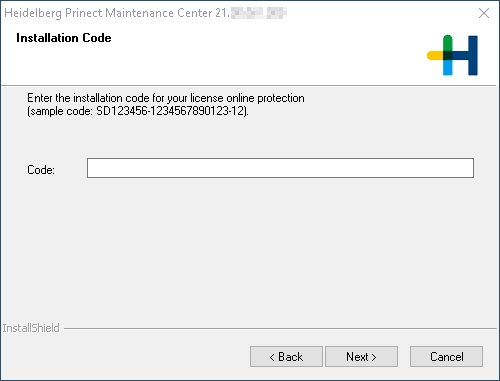Click the empty gray area below Code field
This screenshot has width=500, height=381.
pos(248,250)
